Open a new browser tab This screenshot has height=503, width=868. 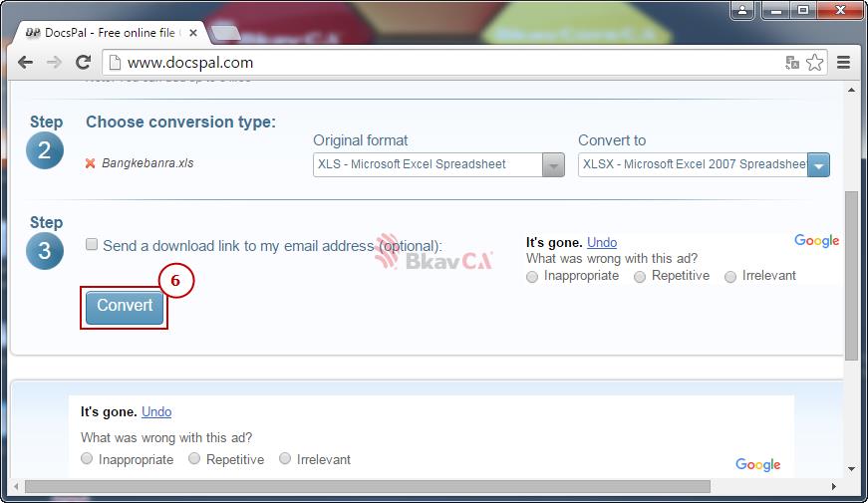tap(225, 33)
